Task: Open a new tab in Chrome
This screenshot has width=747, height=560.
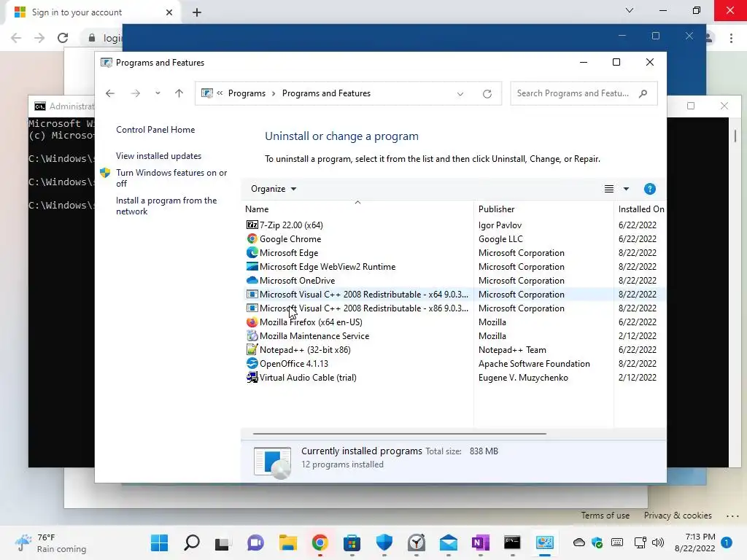Action: click(x=197, y=12)
